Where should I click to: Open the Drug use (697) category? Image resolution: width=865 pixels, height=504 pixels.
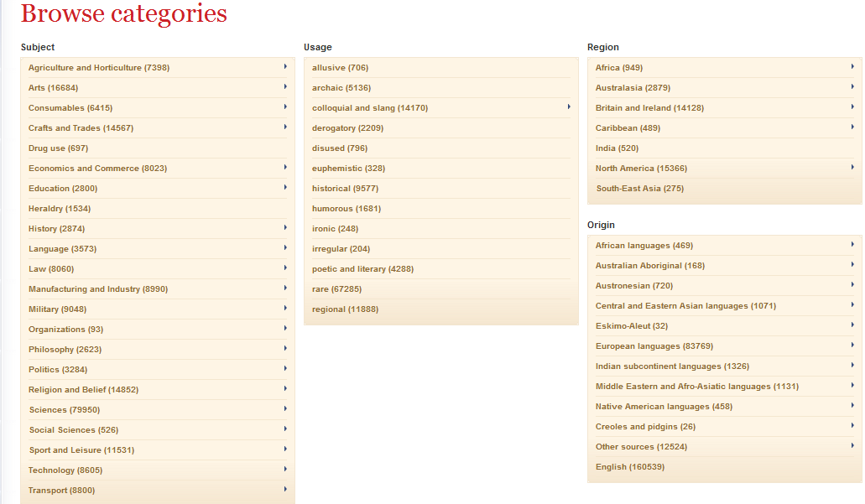point(59,148)
